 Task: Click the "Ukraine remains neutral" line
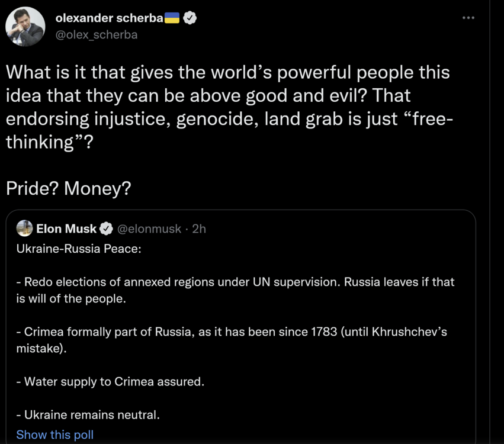pos(88,415)
